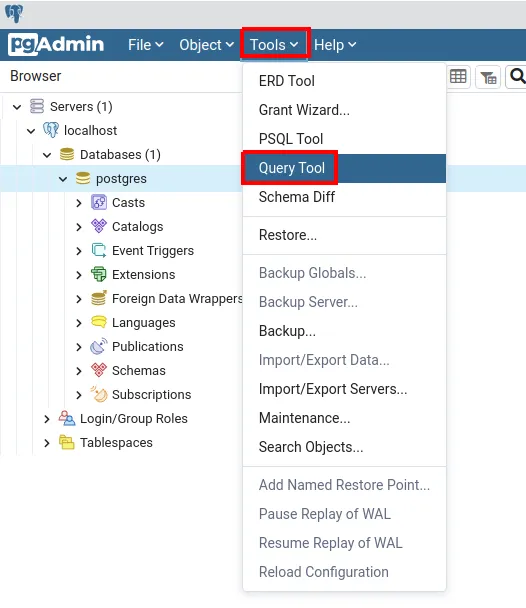Click the Tablespaces folder icon
Image resolution: width=526 pixels, height=608 pixels.
(x=67, y=442)
